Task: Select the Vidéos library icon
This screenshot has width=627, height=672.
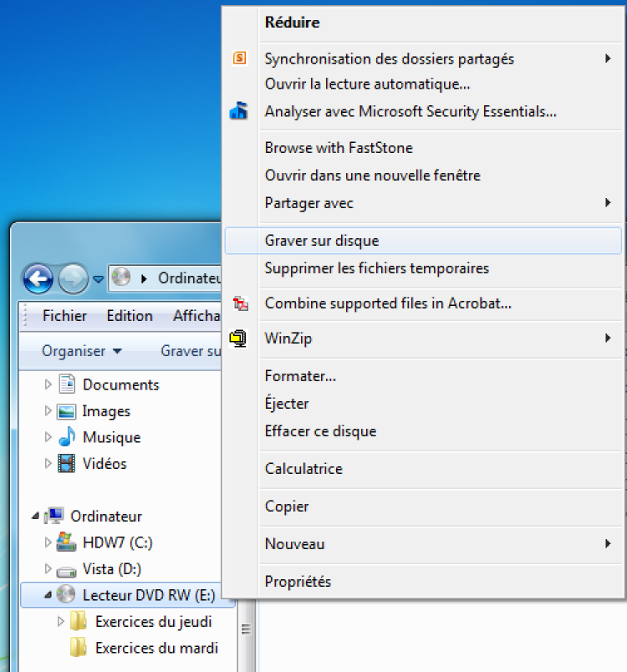Action: [66, 463]
